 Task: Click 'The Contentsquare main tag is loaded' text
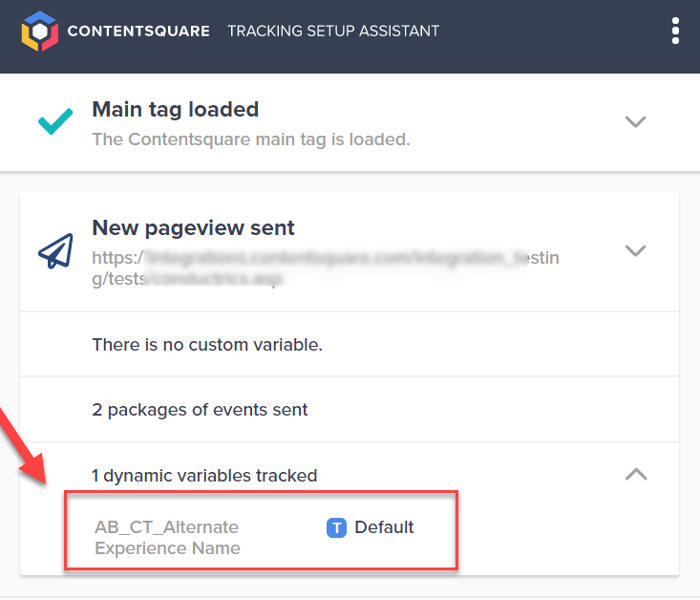point(251,139)
